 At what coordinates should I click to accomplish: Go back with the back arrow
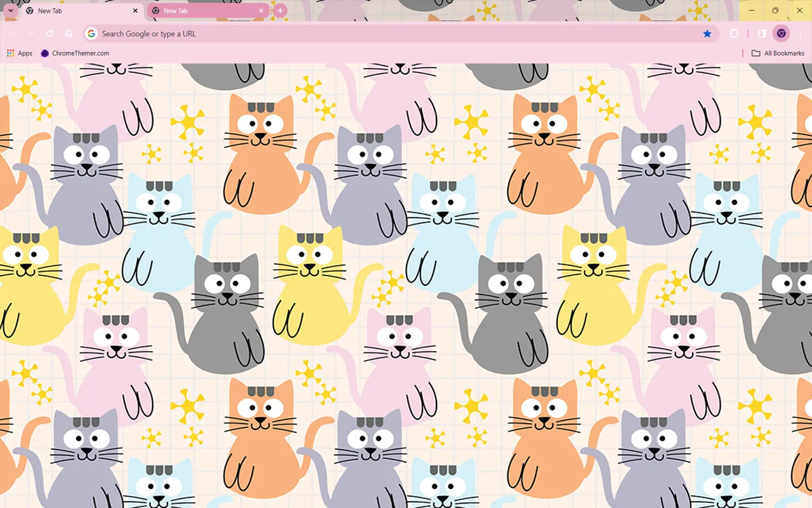pos(11,34)
